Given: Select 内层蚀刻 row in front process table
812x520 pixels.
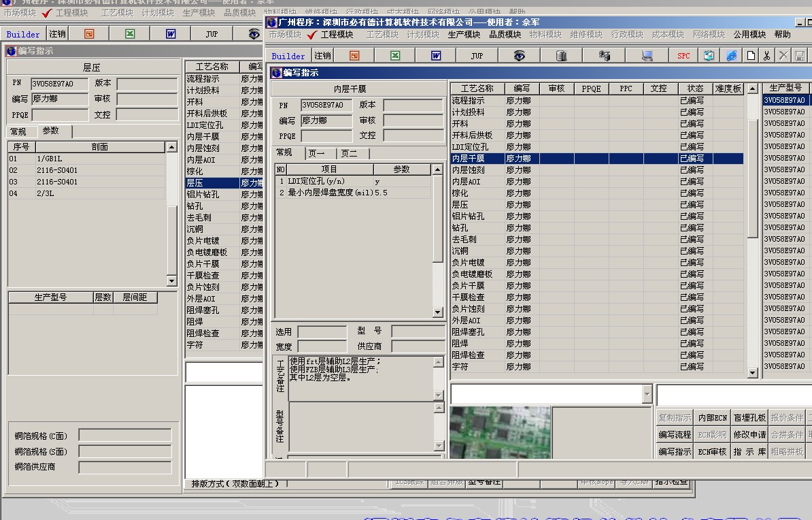Looking at the screenshot, I should coord(597,170).
